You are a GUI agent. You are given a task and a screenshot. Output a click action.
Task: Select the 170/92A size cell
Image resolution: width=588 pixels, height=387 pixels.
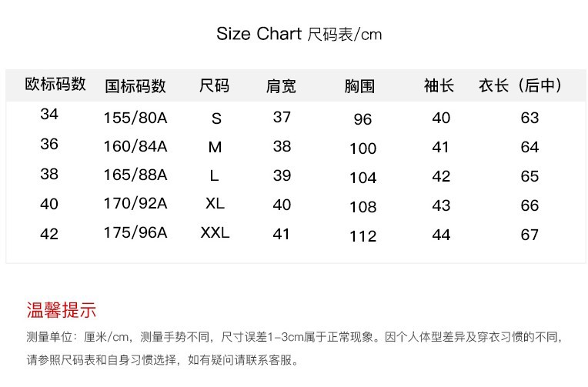pos(135,205)
